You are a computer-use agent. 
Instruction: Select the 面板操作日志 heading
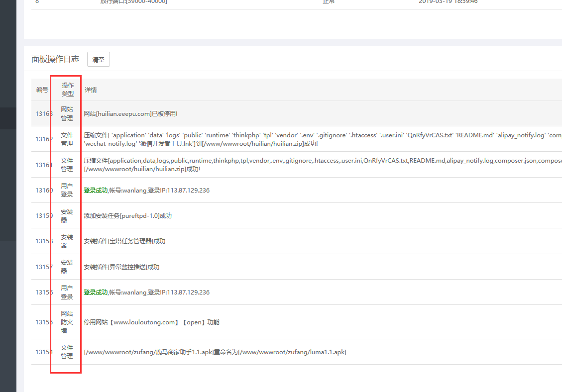click(55, 59)
